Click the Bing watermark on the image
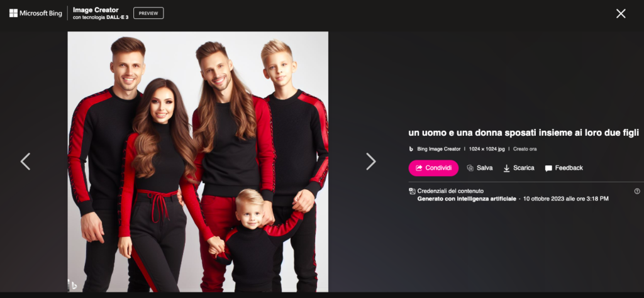 click(73, 284)
